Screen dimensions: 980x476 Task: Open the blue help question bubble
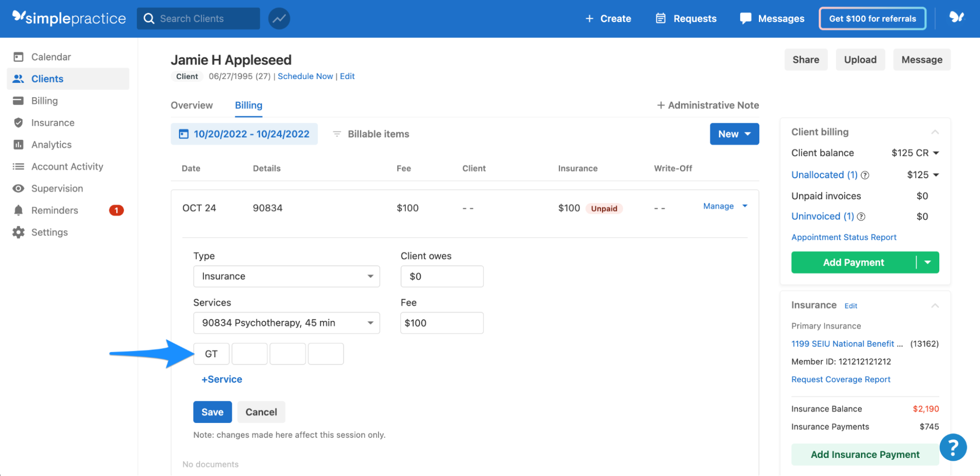coord(953,447)
